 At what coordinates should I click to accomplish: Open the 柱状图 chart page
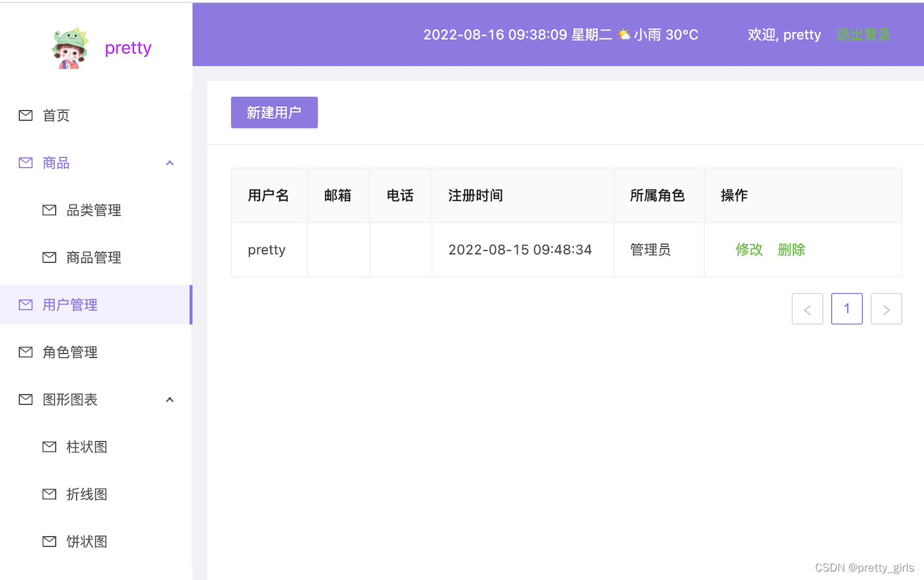click(x=96, y=446)
